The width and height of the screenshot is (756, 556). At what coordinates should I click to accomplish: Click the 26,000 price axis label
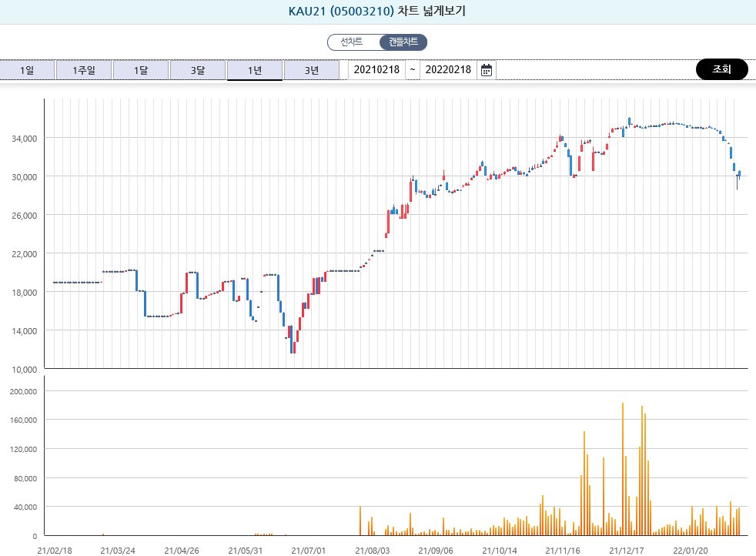click(24, 216)
